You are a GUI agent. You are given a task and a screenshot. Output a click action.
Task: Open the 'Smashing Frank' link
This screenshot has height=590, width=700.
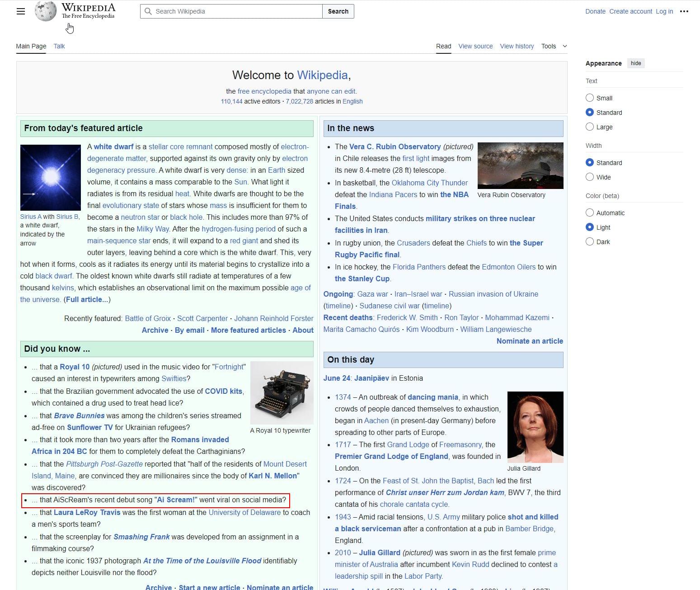[x=141, y=537]
